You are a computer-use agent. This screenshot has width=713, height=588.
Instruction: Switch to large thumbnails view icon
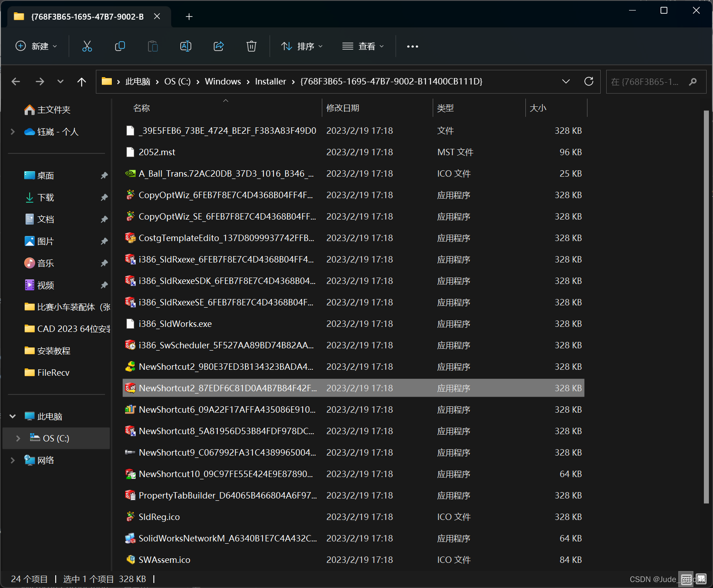(701, 579)
